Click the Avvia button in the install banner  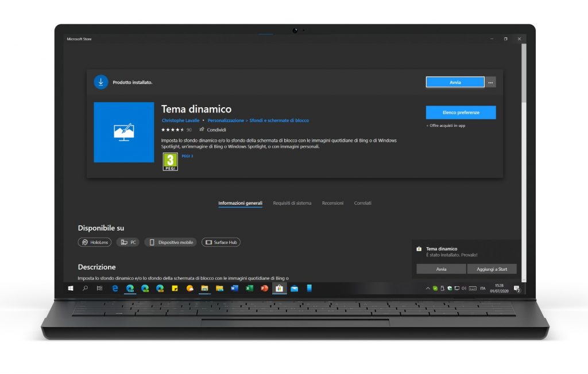tap(455, 82)
